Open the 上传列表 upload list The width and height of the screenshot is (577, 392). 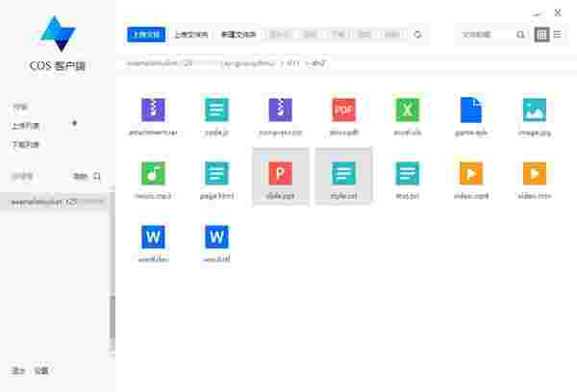pos(25,126)
